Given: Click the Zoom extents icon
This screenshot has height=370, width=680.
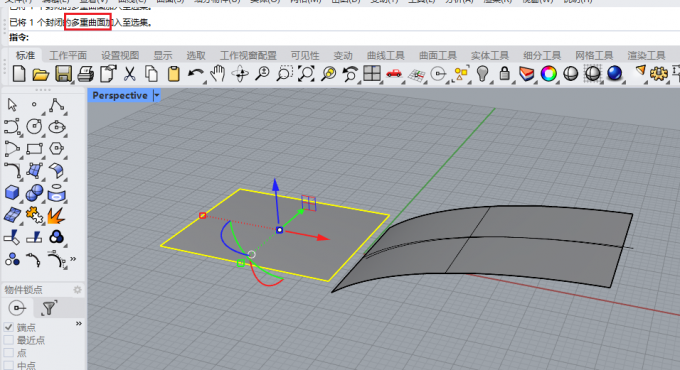Looking at the screenshot, I should (x=306, y=74).
